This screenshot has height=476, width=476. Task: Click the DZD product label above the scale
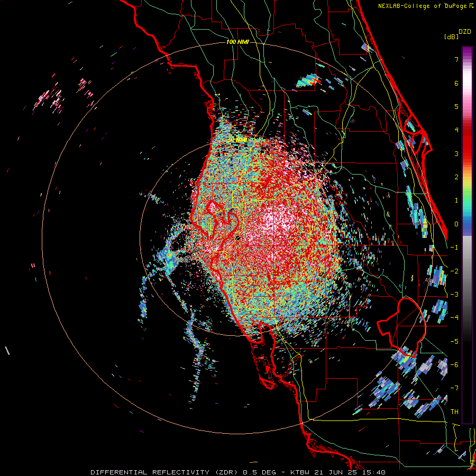[464, 32]
